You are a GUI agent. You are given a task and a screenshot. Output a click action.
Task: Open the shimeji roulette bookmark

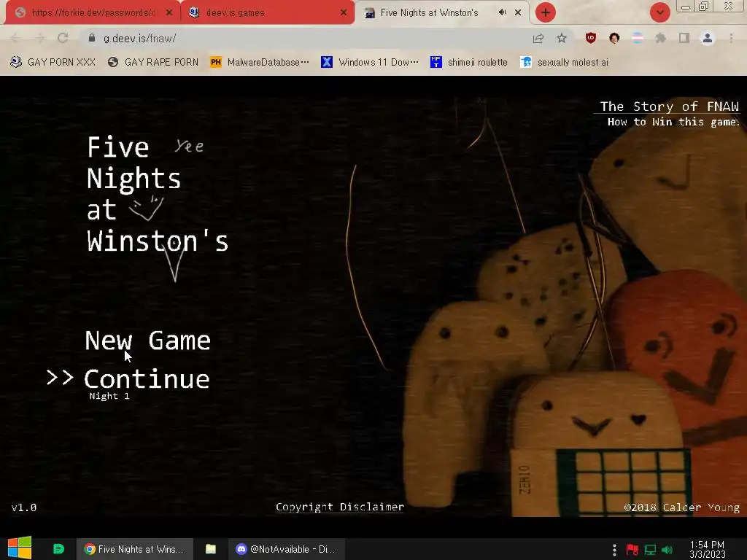pos(469,63)
